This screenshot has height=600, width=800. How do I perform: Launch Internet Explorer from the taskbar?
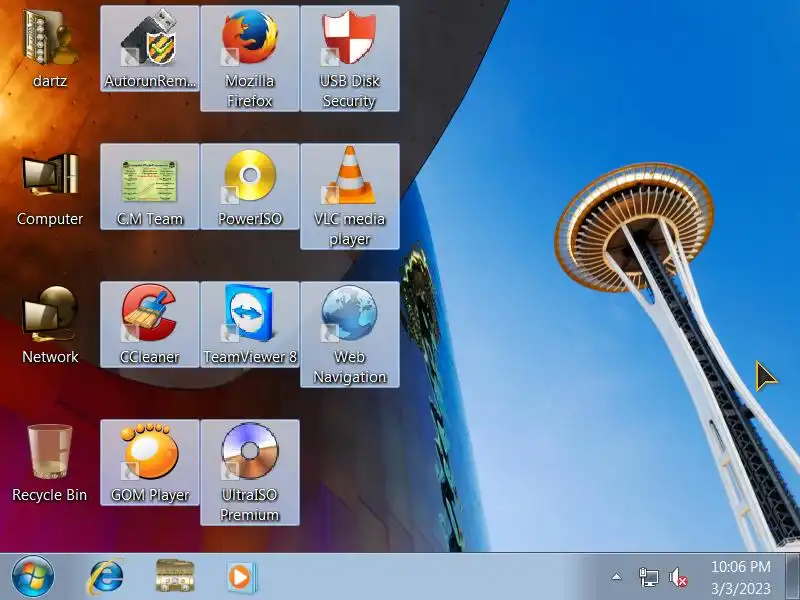coord(105,577)
